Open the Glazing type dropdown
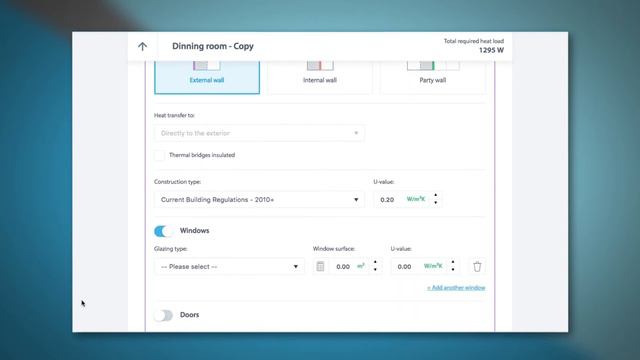The width and height of the screenshot is (640, 360). [x=229, y=267]
